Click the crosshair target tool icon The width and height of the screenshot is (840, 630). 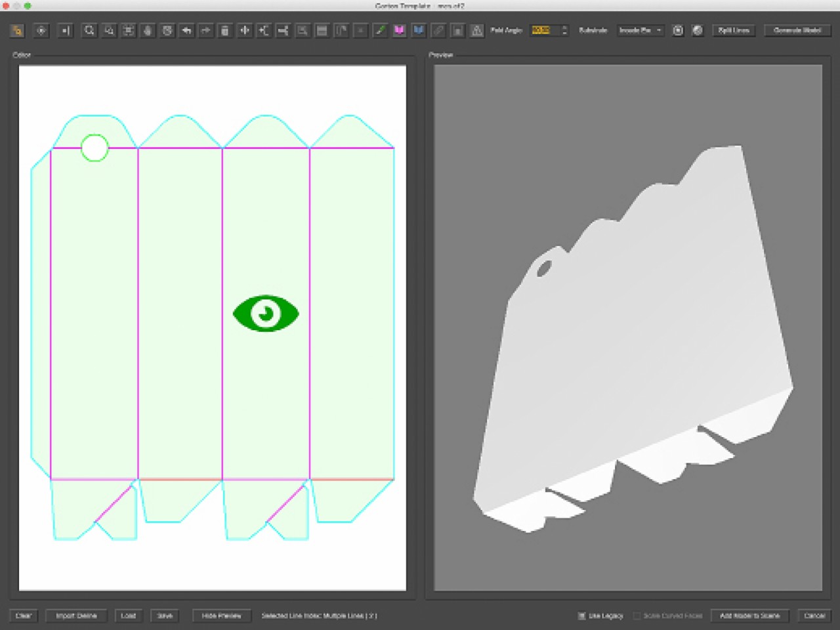(41, 30)
